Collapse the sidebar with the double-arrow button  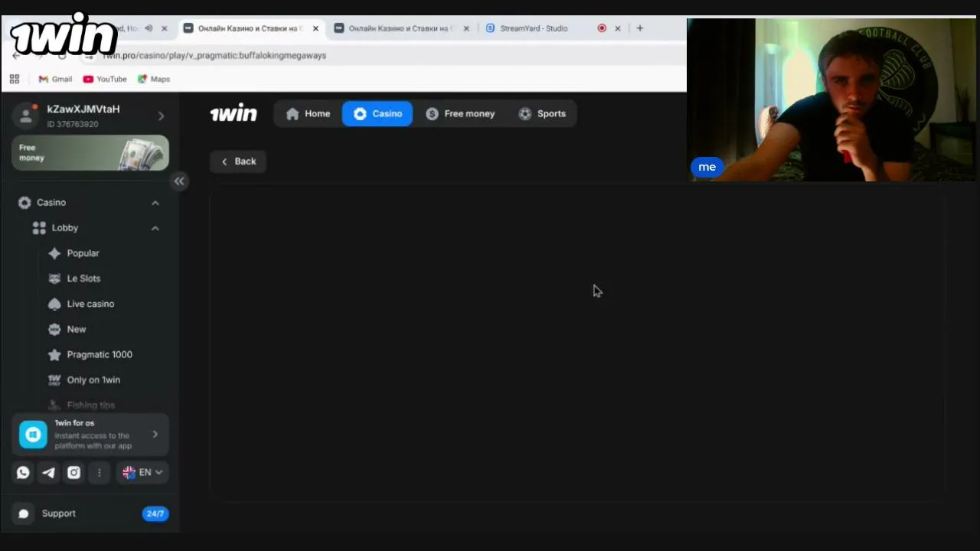coord(179,181)
